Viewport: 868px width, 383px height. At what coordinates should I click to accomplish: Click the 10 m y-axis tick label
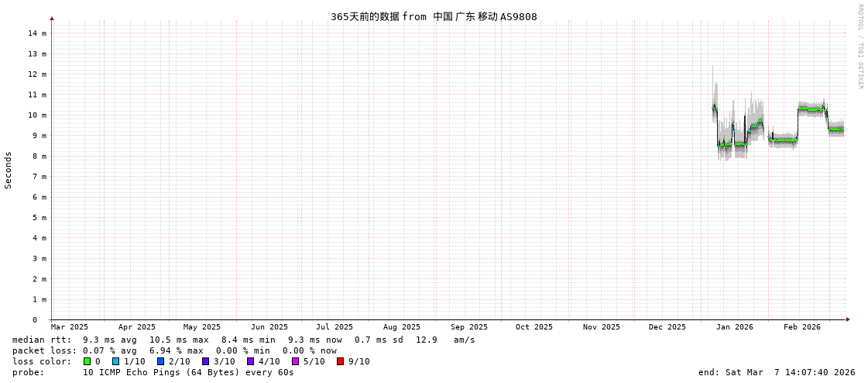tap(37, 115)
